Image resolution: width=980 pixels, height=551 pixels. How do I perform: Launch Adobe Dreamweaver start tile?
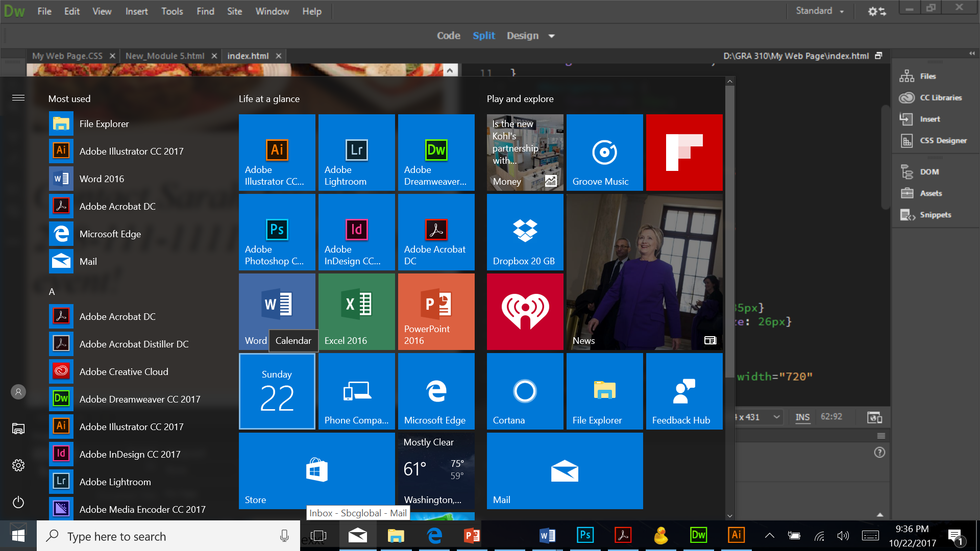pos(436,153)
